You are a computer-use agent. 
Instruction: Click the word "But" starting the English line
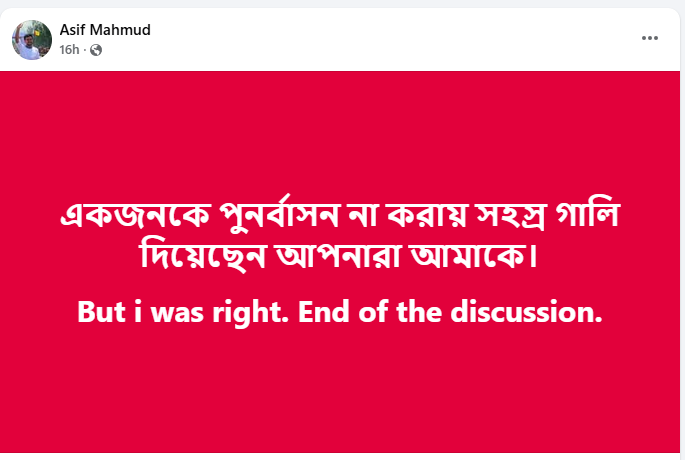pos(100,311)
